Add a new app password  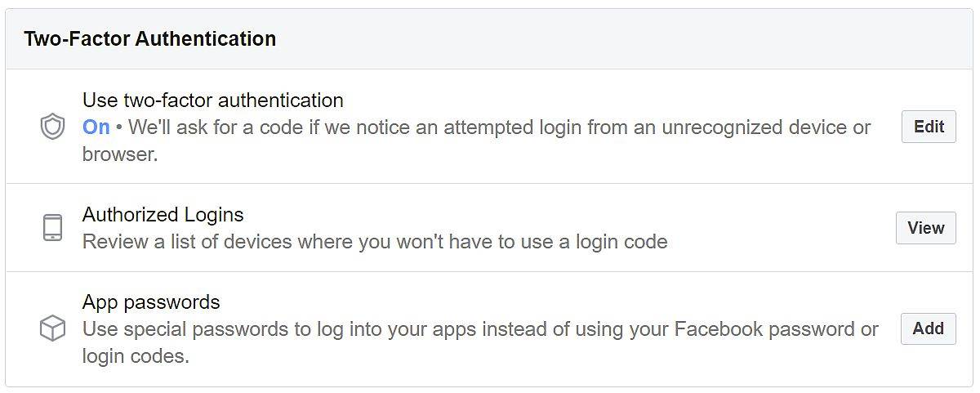[928, 328]
